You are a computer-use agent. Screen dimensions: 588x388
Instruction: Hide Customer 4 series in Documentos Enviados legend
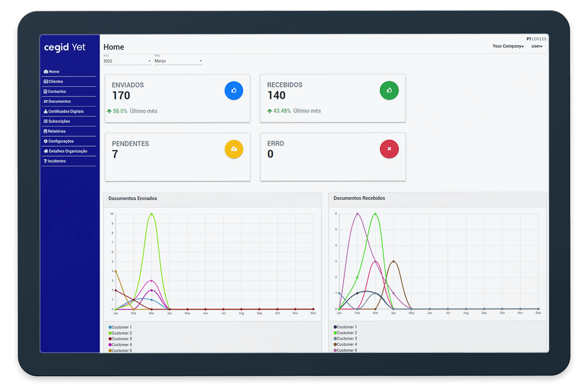pyautogui.click(x=121, y=345)
